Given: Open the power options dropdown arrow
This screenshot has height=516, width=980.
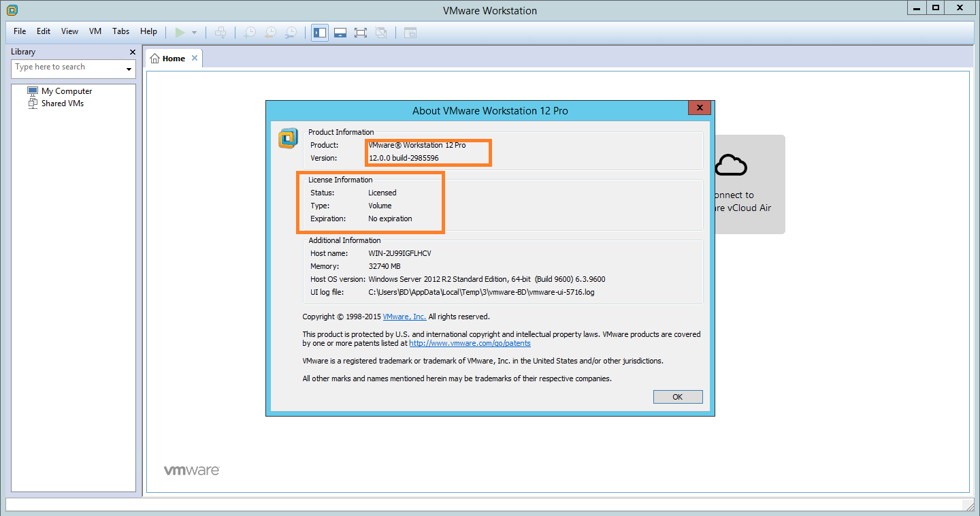Looking at the screenshot, I should [194, 33].
